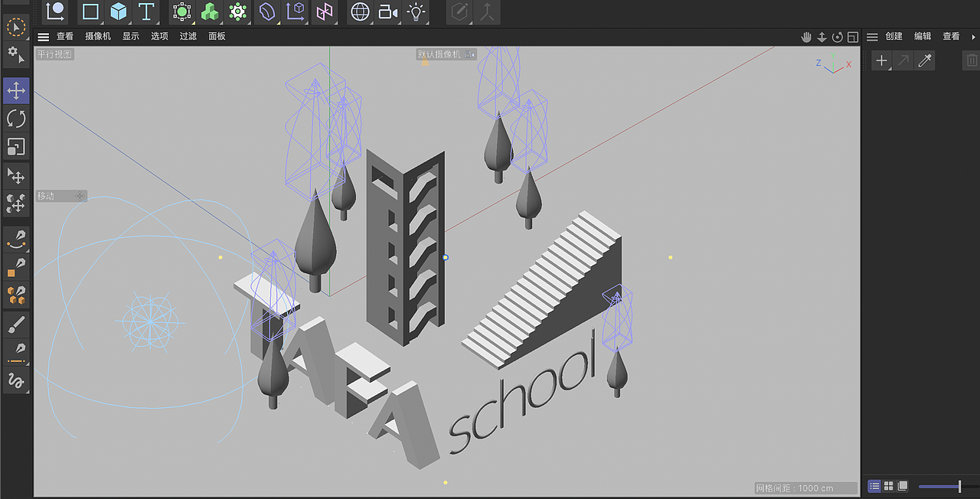Select the green Subdivision Surface generator
The width and height of the screenshot is (980, 499).
[181, 11]
